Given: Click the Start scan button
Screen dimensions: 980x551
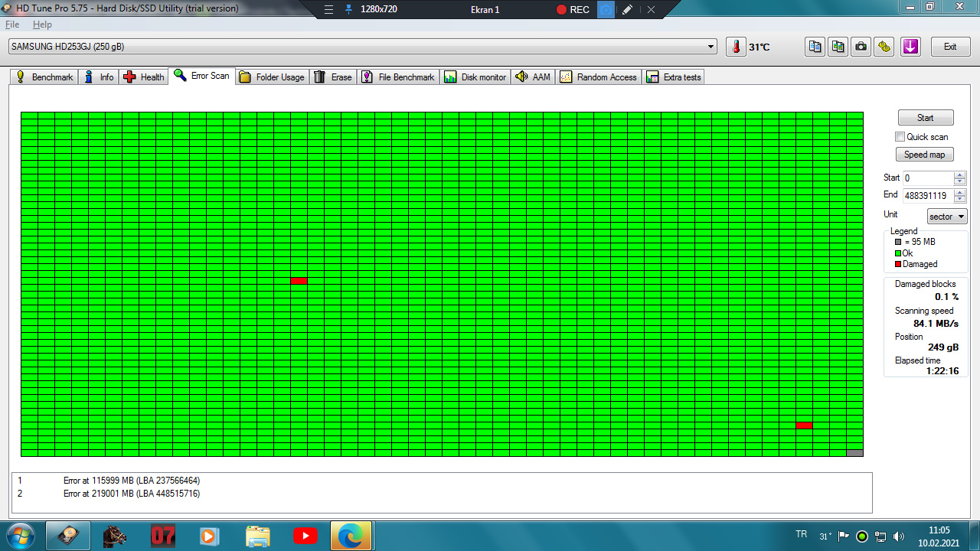Looking at the screenshot, I should point(926,118).
